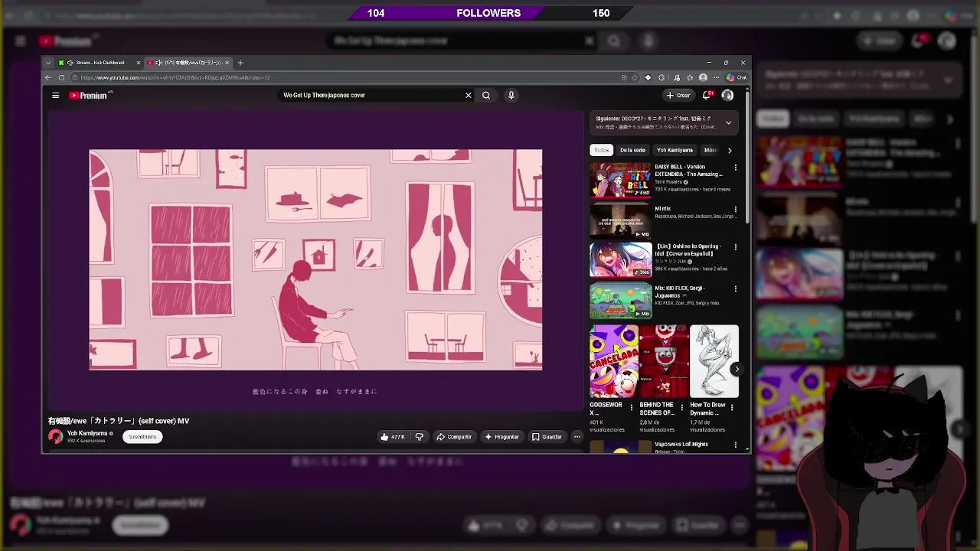Open the tab search dropdown arrow
This screenshot has height=551, width=980.
(48, 63)
